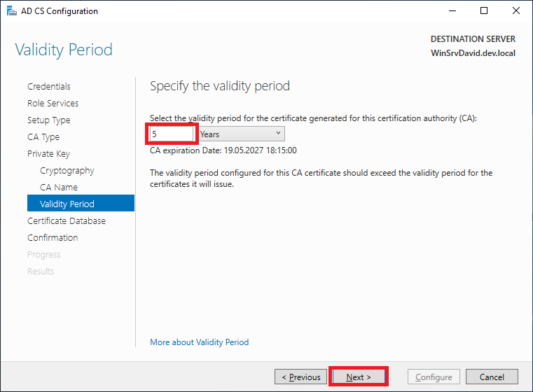Go to the Credentials step
Viewport: 533px width, 392px height.
point(49,87)
